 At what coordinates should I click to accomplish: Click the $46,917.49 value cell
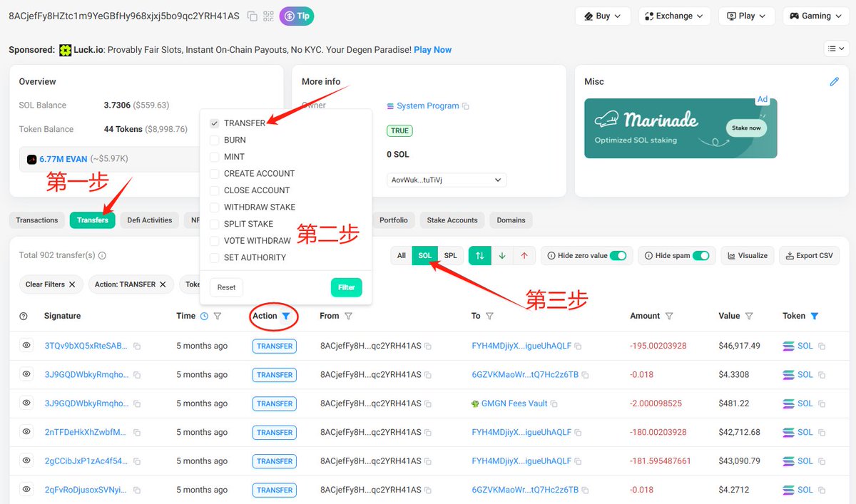pyautogui.click(x=740, y=346)
